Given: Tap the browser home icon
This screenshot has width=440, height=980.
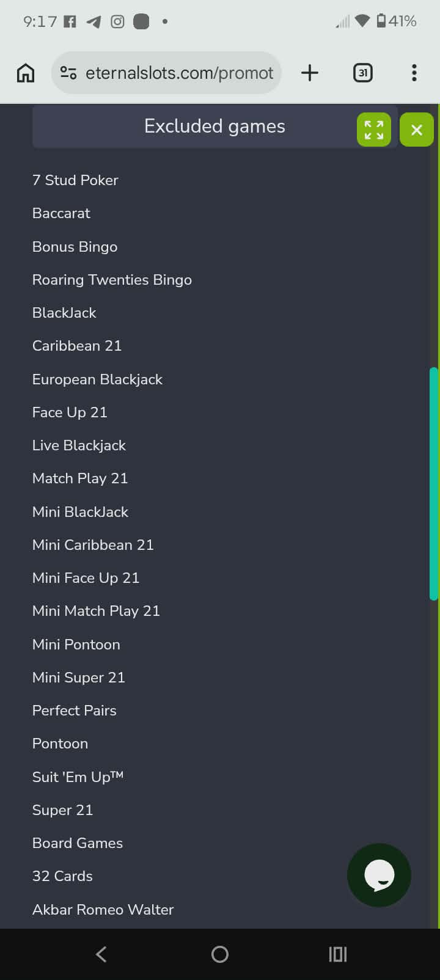Looking at the screenshot, I should 26,73.
